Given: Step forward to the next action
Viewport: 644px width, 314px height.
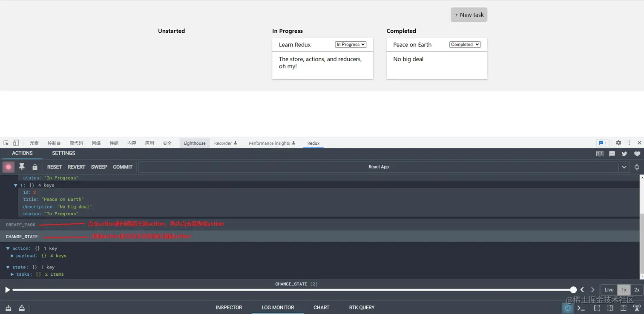Looking at the screenshot, I should [x=592, y=290].
